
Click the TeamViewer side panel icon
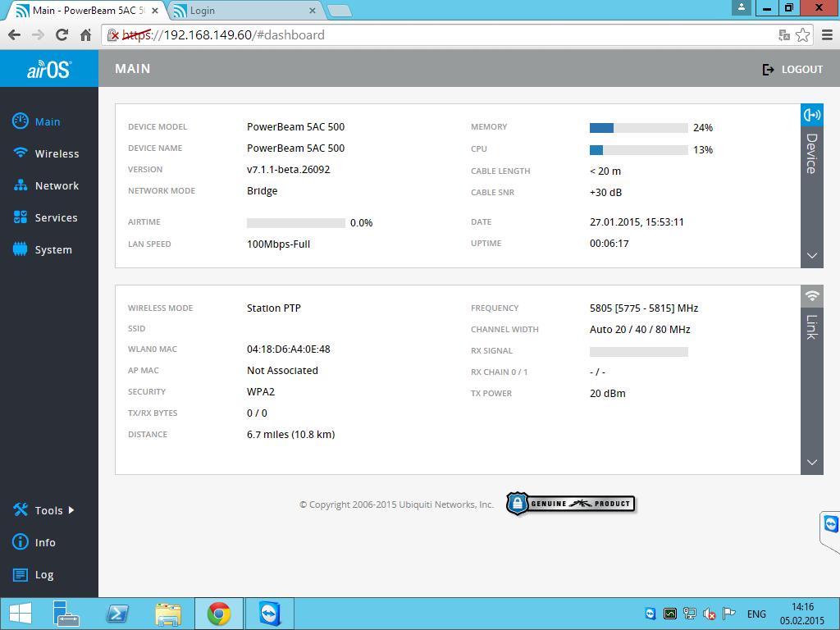point(831,523)
